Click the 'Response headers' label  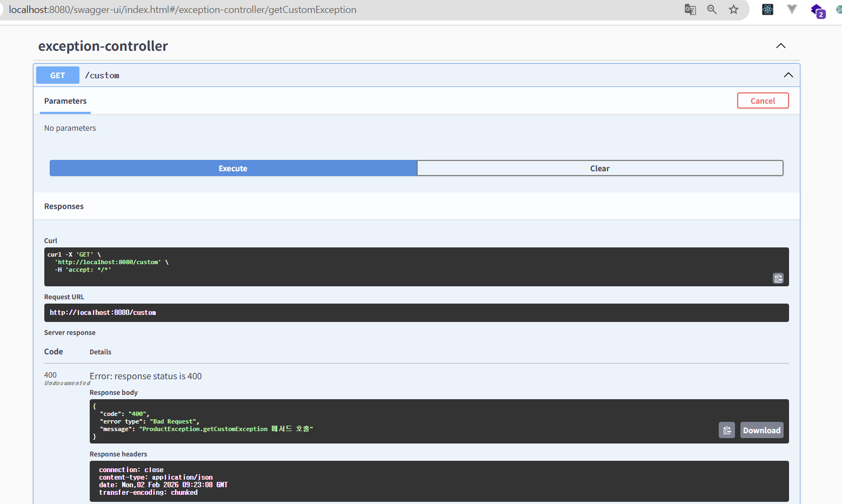coord(118,454)
